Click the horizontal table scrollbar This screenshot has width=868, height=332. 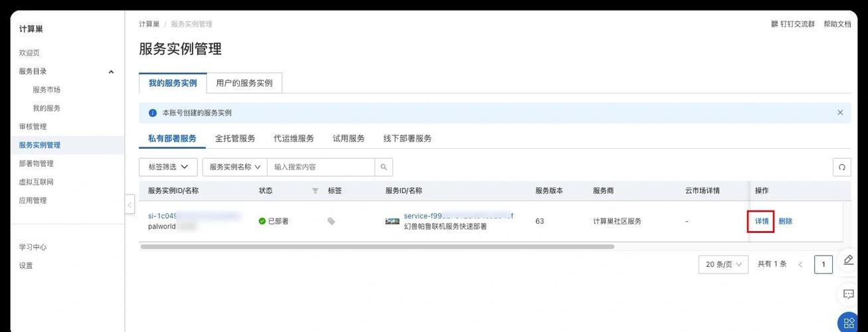pyautogui.click(x=377, y=246)
